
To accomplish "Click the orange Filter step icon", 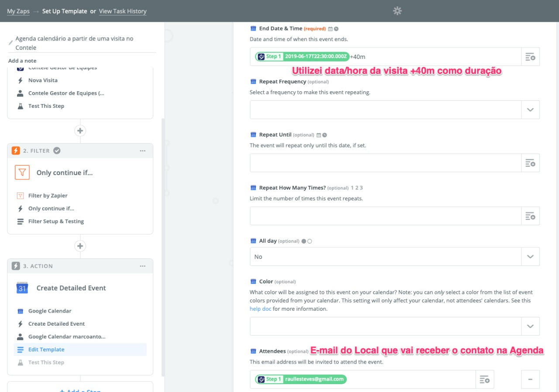I will [16, 151].
